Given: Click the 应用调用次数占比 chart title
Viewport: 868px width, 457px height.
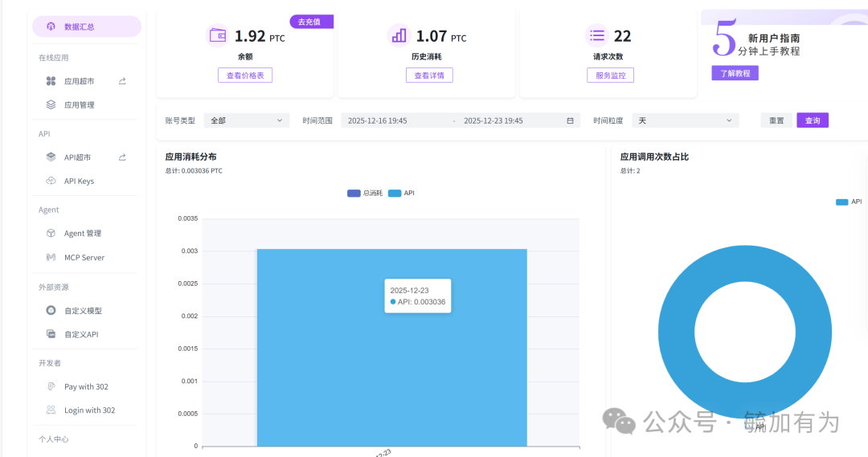Looking at the screenshot, I should tap(654, 157).
